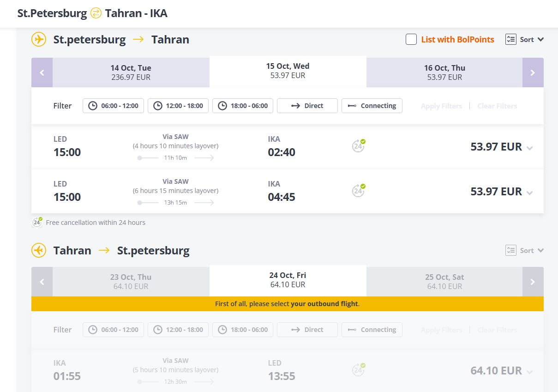This screenshot has height=392, width=558.
Task: Select the 16 Oct, Thu date tab
Action: click(x=444, y=72)
